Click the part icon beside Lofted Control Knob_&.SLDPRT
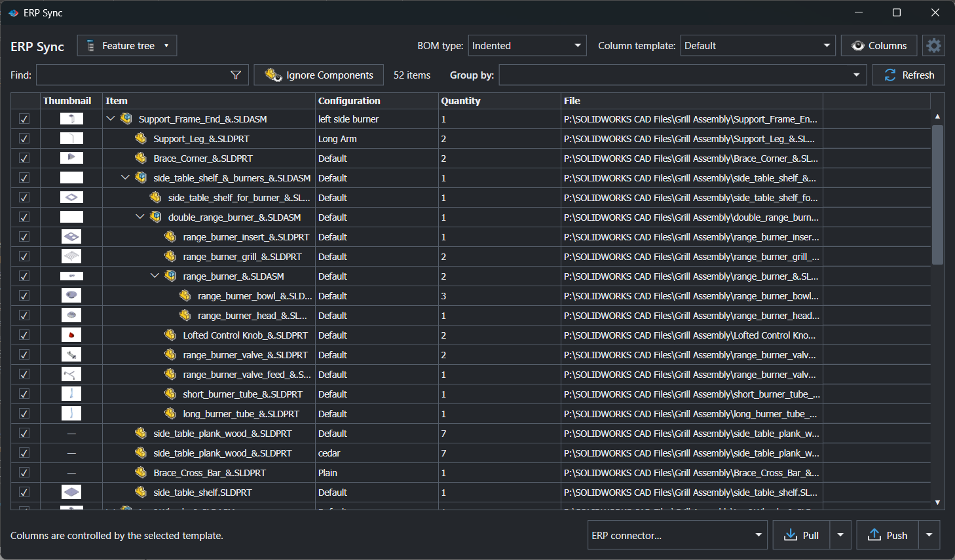This screenshot has width=955, height=560. click(170, 335)
